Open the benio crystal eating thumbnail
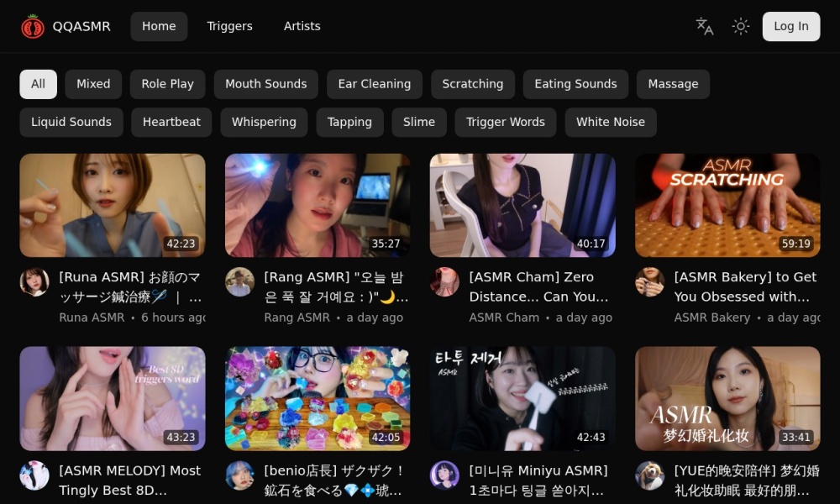This screenshot has width=840, height=504. [x=318, y=398]
